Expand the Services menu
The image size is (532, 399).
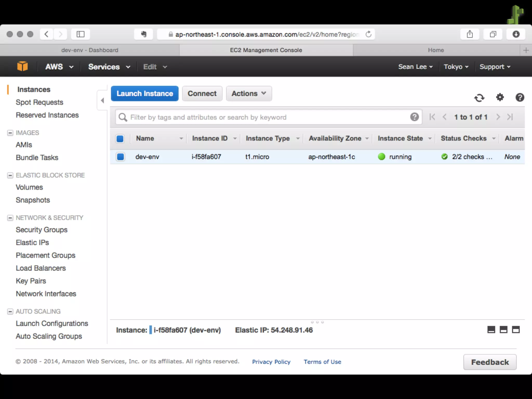(x=109, y=67)
